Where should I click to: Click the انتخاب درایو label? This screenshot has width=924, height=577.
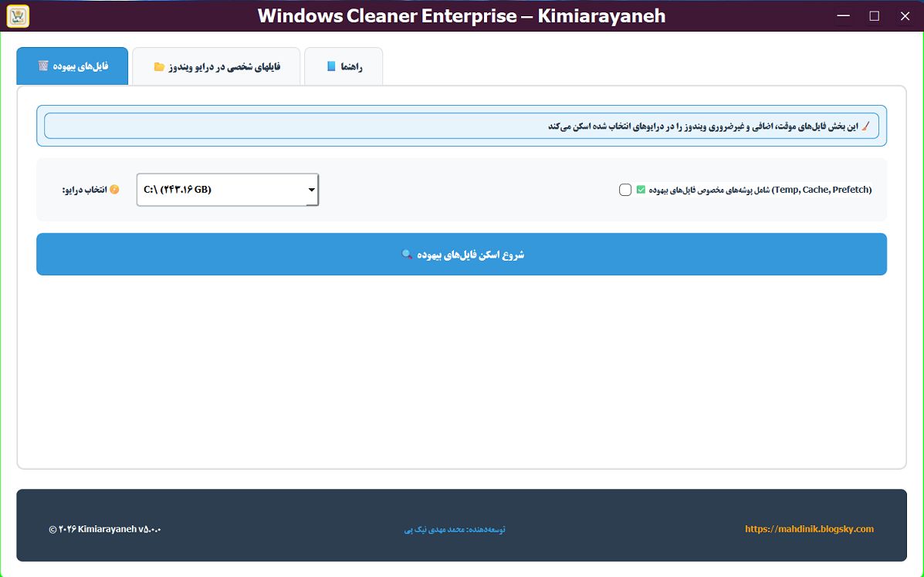click(85, 190)
